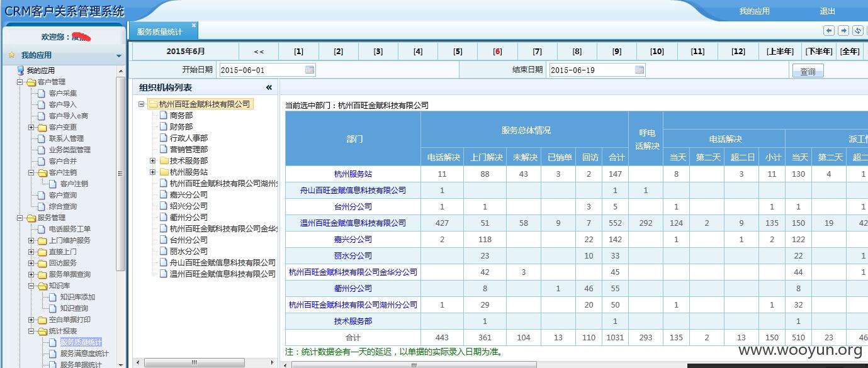This screenshot has height=368, width=868.
Task: Select month [12] in the month bar
Action: 738,52
